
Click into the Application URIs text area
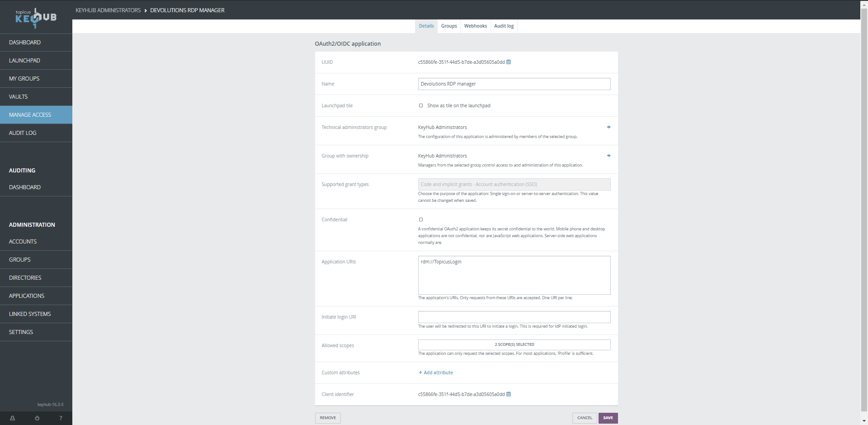pos(514,275)
